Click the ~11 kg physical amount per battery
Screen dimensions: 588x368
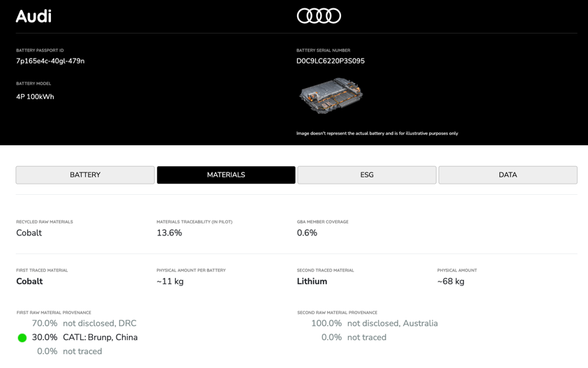point(170,281)
